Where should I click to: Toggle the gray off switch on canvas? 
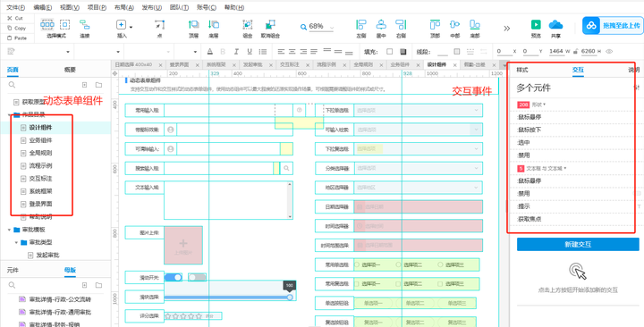click(197, 278)
